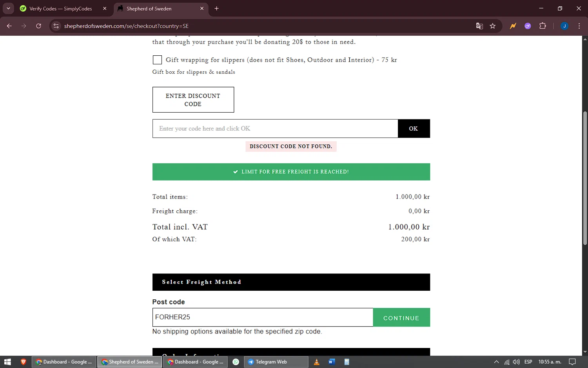Close the Shepherd of Sweden browser tab
588x368 pixels.
[x=202, y=9]
